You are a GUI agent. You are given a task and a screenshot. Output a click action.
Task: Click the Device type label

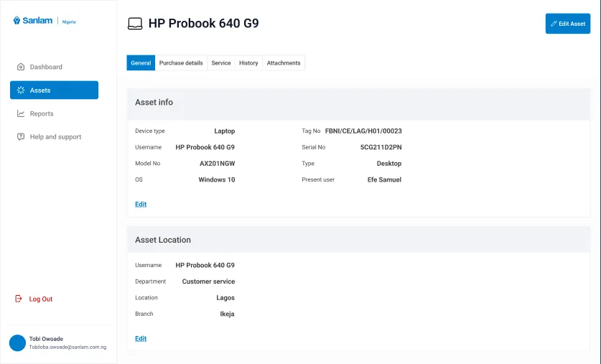[x=150, y=131]
